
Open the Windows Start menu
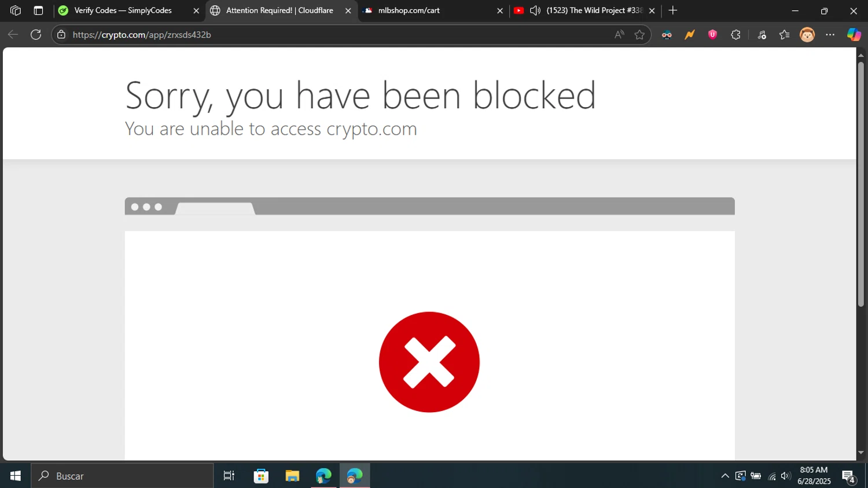point(15,476)
